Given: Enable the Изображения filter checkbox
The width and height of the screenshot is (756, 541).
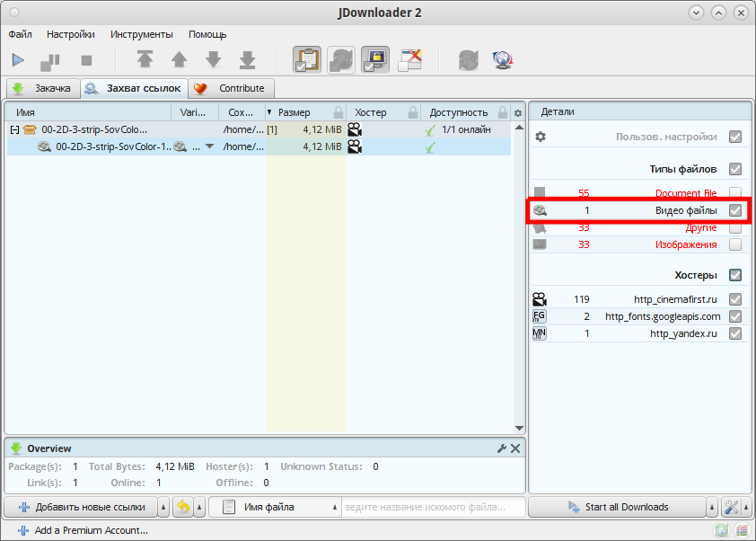Looking at the screenshot, I should point(735,244).
